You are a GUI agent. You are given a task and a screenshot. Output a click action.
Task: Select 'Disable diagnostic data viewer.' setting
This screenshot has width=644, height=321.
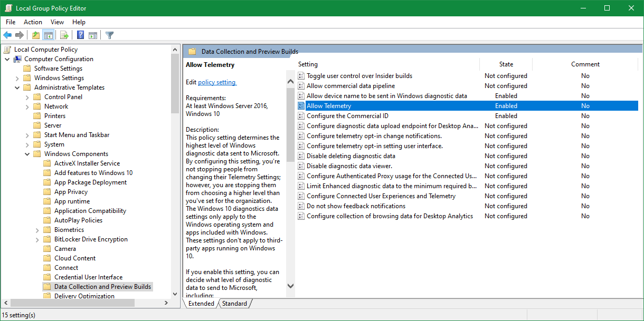pyautogui.click(x=349, y=166)
